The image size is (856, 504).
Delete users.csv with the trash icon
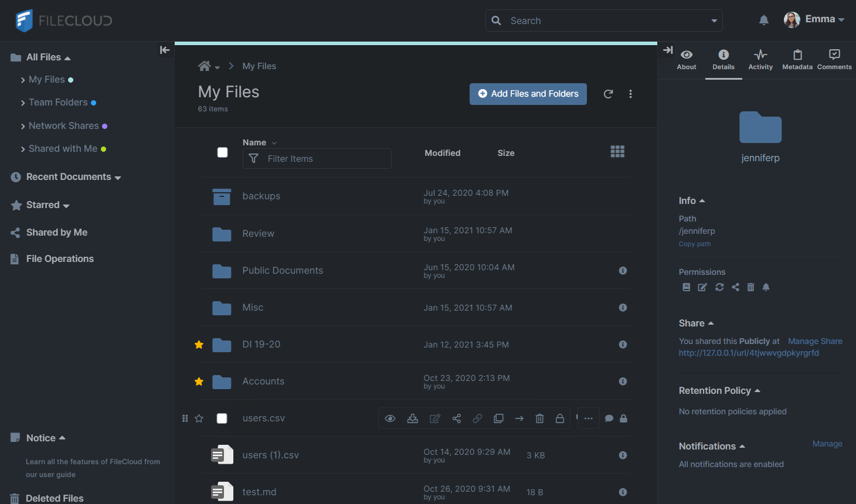539,418
